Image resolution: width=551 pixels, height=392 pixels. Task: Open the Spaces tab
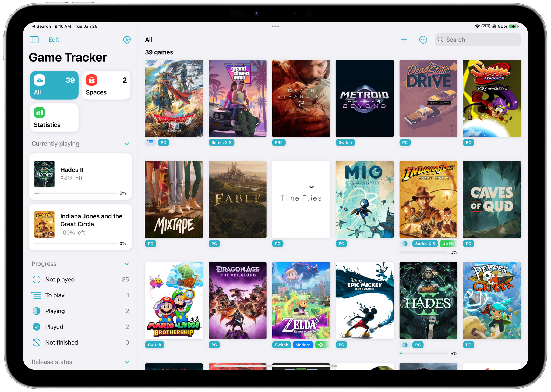(x=106, y=85)
